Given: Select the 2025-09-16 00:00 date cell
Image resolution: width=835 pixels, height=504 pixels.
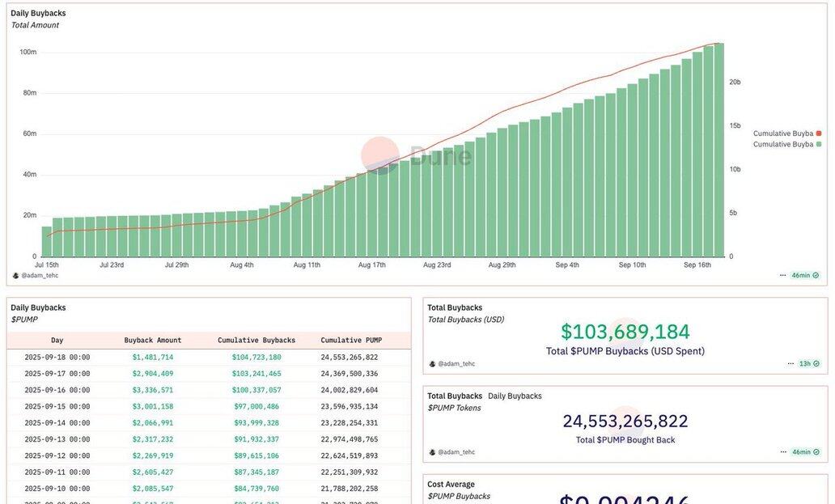Looking at the screenshot, I should [x=57, y=390].
